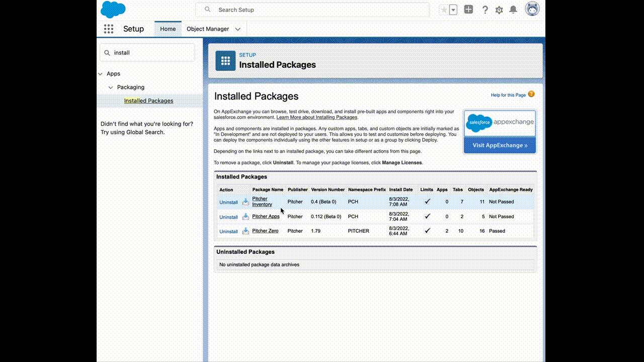Open the Help question mark icon

pos(485,10)
